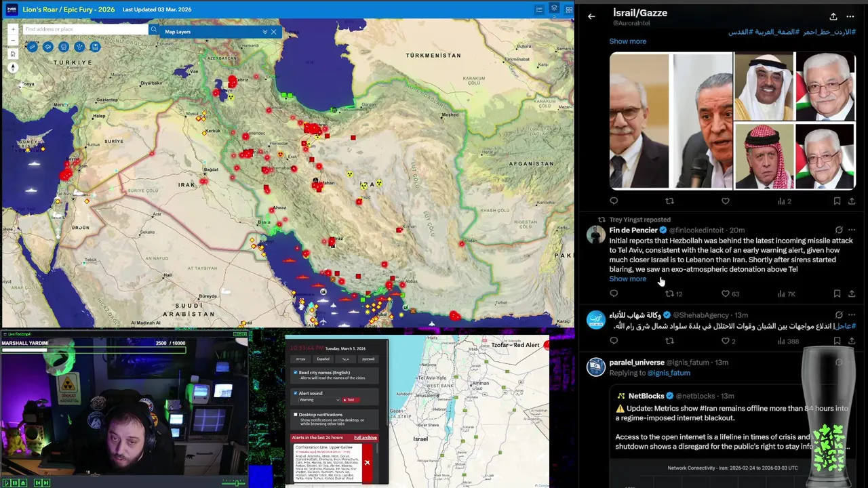This screenshot has height=488, width=868.
Task: Zoom in on the conflict map
Action: click(x=13, y=29)
